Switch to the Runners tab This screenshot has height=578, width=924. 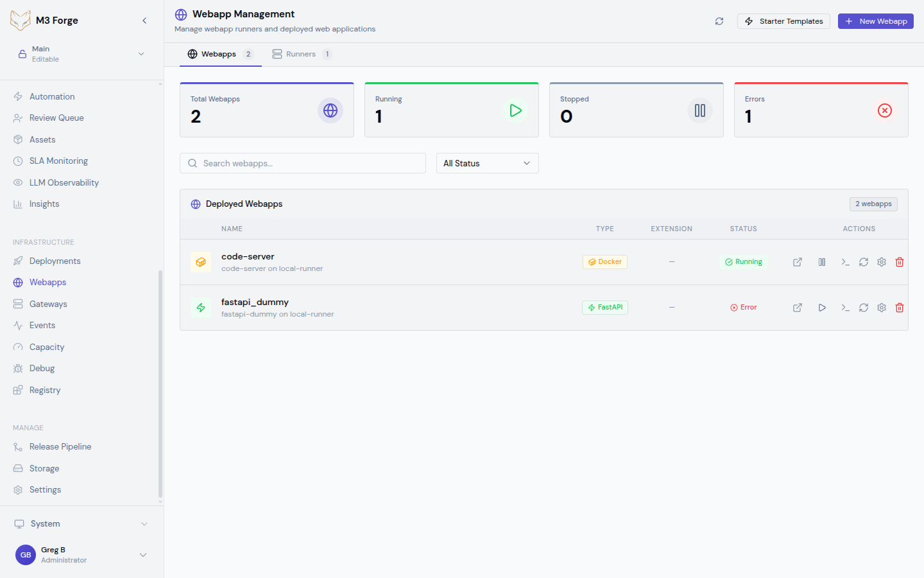click(x=302, y=54)
